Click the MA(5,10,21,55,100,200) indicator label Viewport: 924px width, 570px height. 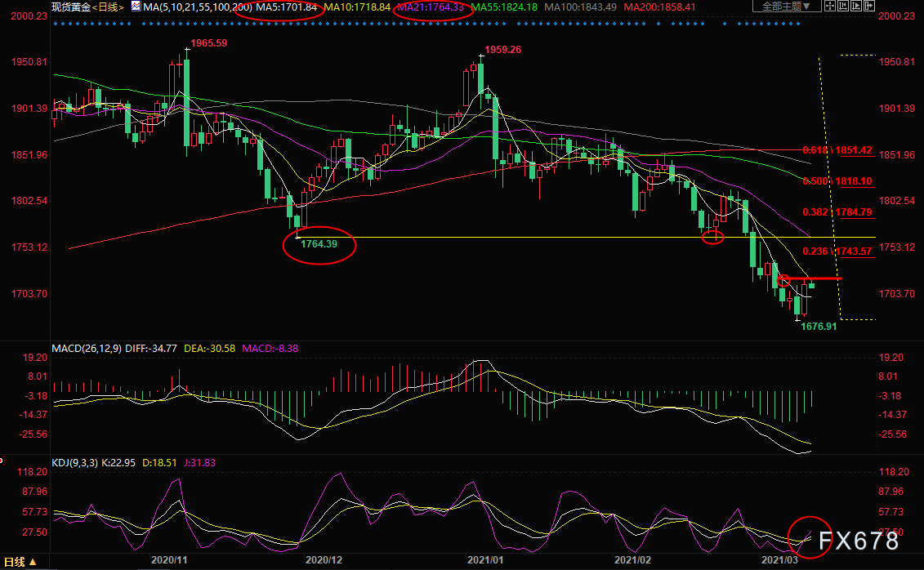point(198,7)
